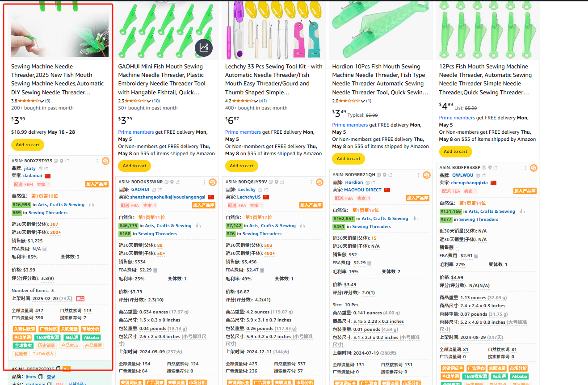The image size is (588, 385).
Task: Copy ASIN B0DQ8JY59V using its copy icon
Action: coord(271,182)
